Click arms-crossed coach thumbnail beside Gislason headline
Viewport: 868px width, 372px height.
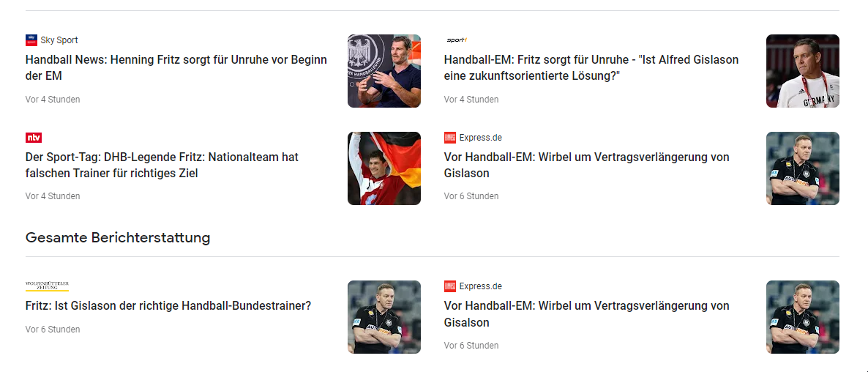pyautogui.click(x=803, y=168)
